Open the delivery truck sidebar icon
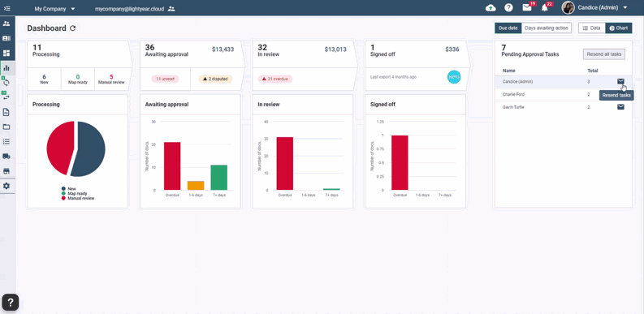Screen dimensions: 644x314 [x=6, y=157]
